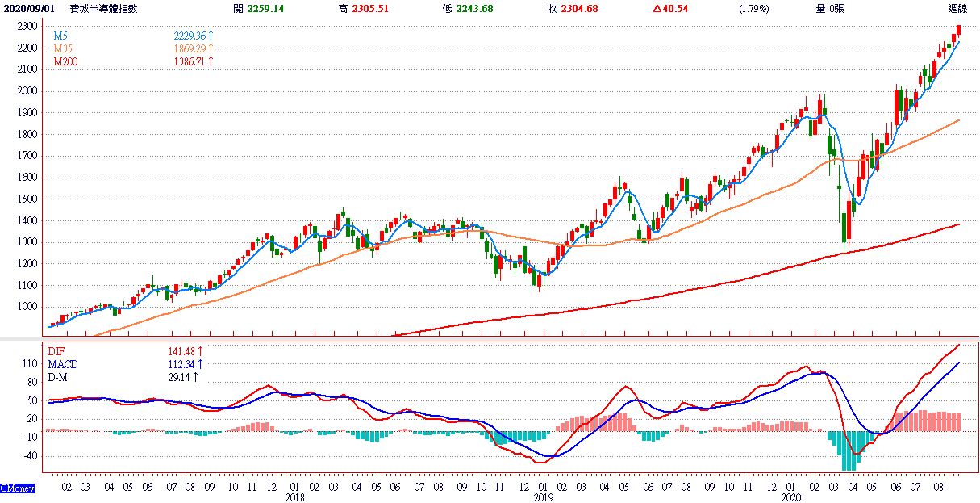Click the 2018 year marker on time axis
This screenshot has width=980, height=503.
(x=294, y=499)
